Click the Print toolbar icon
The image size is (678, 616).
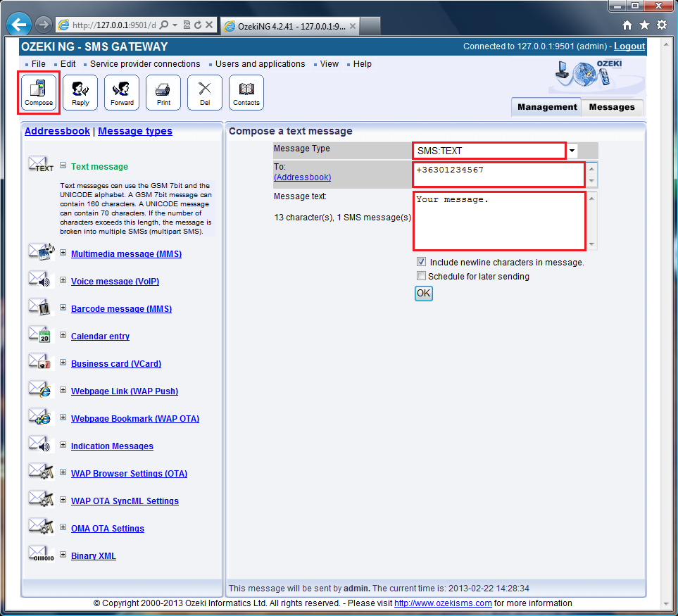pyautogui.click(x=163, y=92)
